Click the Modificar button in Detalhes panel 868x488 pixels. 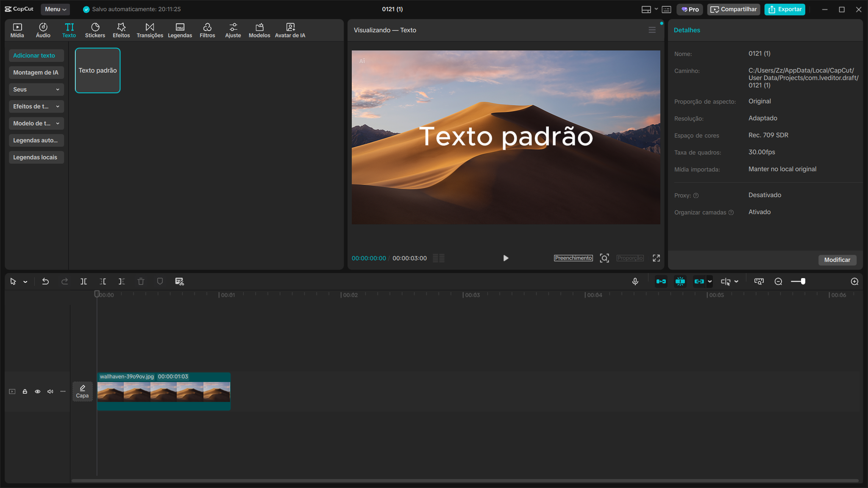pos(837,260)
